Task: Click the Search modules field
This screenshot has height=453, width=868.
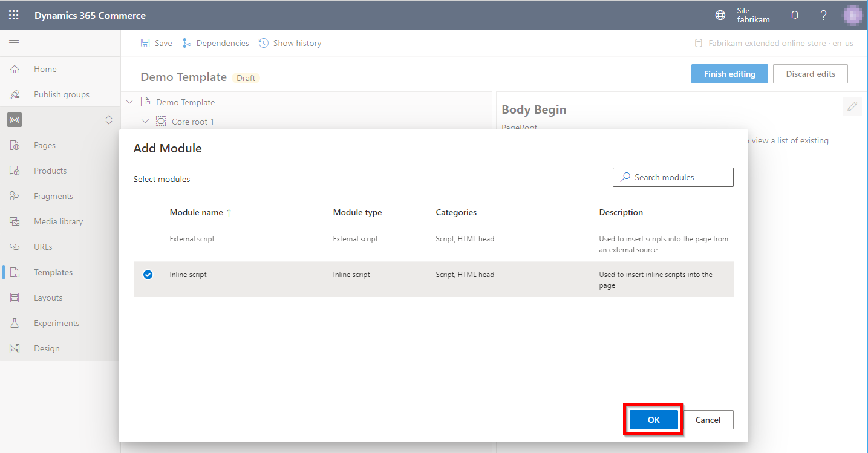Action: click(x=673, y=177)
